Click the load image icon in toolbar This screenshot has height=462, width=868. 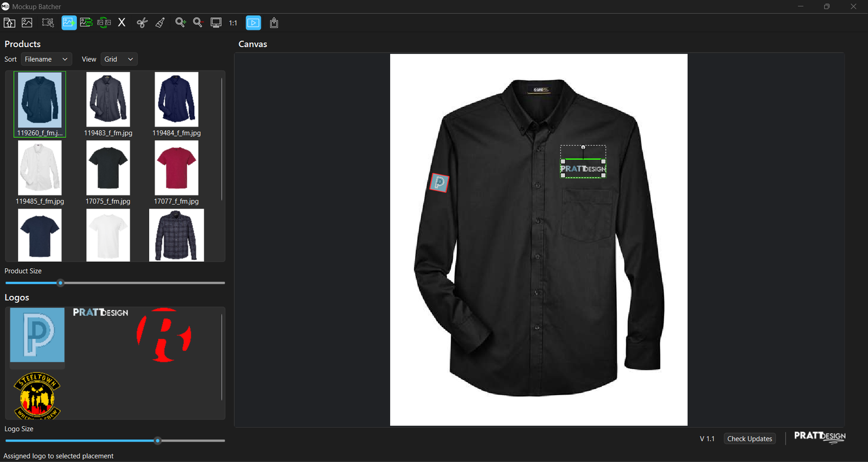pyautogui.click(x=27, y=23)
